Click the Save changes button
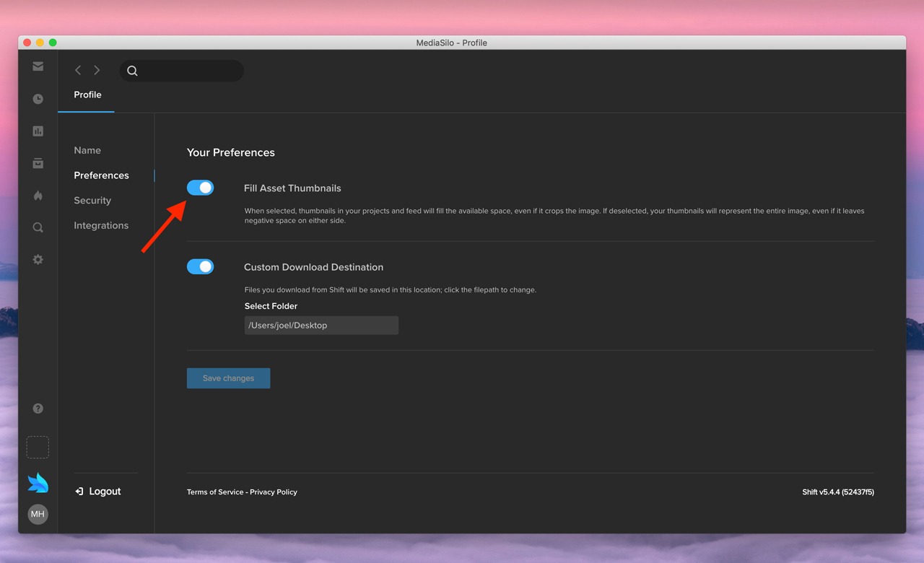 coord(228,378)
